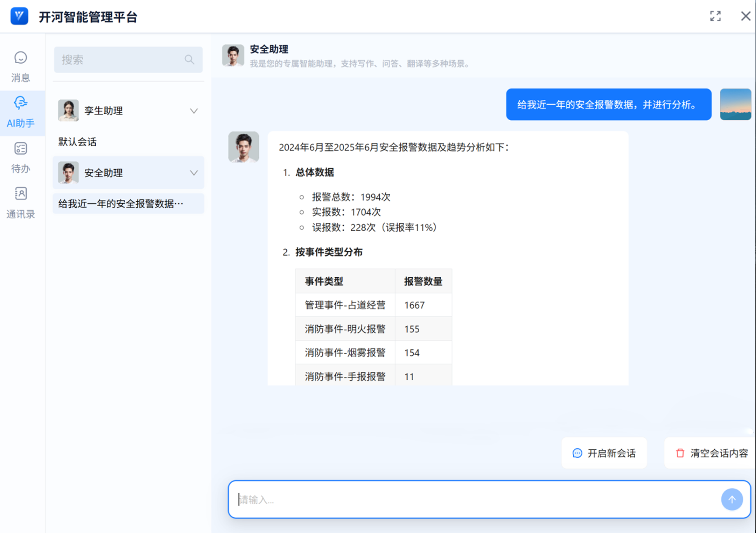This screenshot has height=533, width=756.
Task: Click the blue send arrow button
Action: click(x=731, y=499)
